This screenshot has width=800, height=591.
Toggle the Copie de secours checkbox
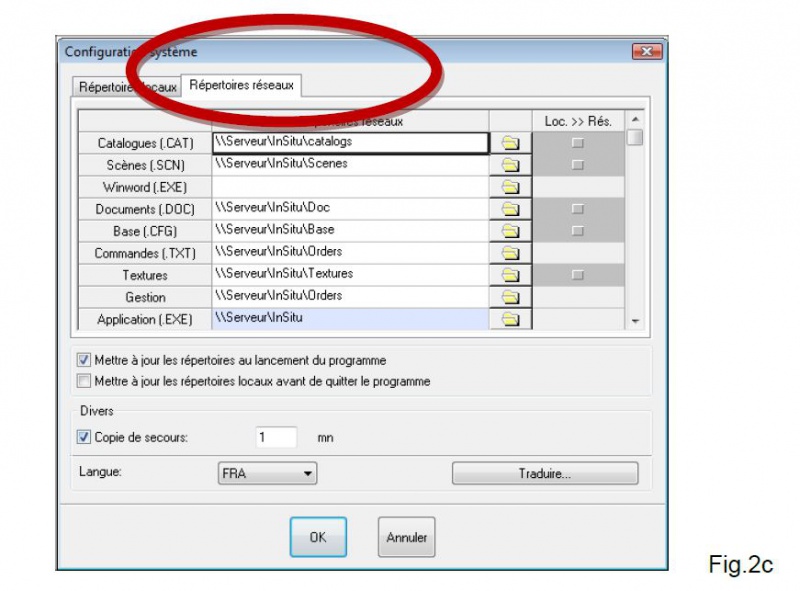click(84, 437)
